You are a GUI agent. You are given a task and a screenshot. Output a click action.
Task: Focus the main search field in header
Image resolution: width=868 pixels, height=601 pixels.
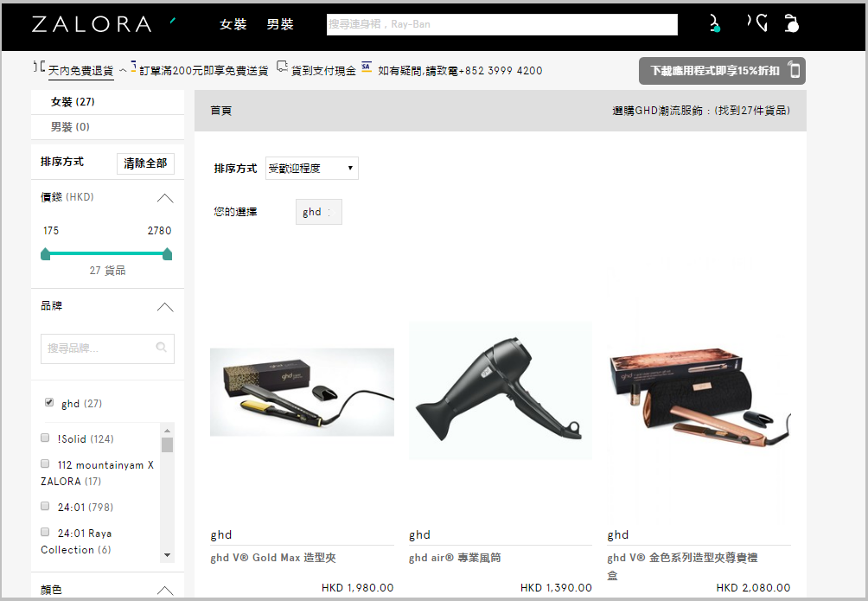[x=502, y=24]
